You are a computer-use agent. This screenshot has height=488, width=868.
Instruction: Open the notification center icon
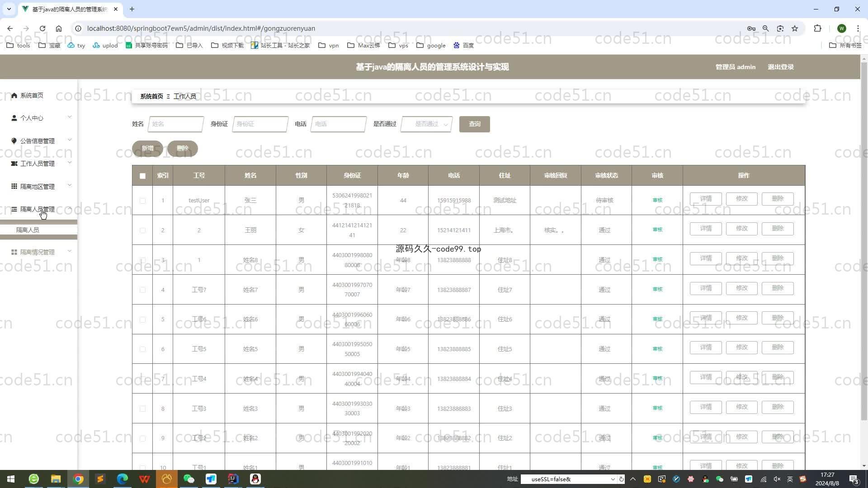coord(854,479)
